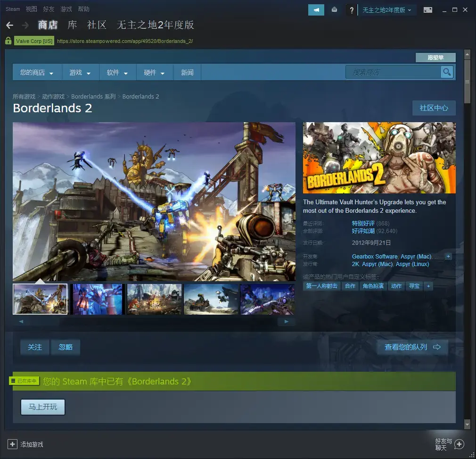Open the inbox envelope icon

click(x=334, y=10)
